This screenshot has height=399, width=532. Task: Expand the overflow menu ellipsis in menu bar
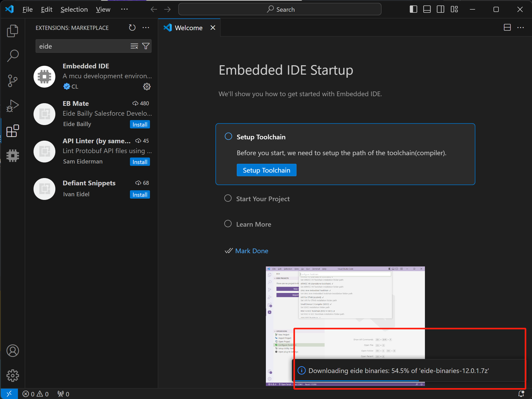[x=124, y=9]
